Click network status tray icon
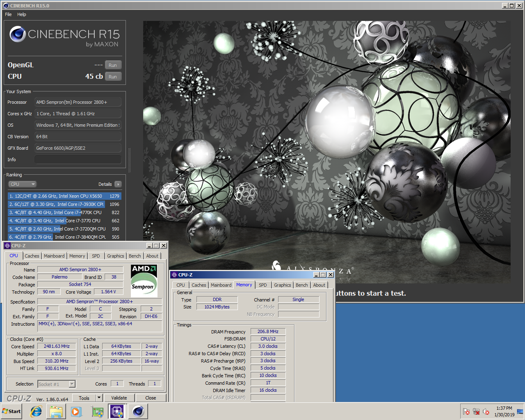The height and width of the screenshot is (420, 525). point(476,411)
